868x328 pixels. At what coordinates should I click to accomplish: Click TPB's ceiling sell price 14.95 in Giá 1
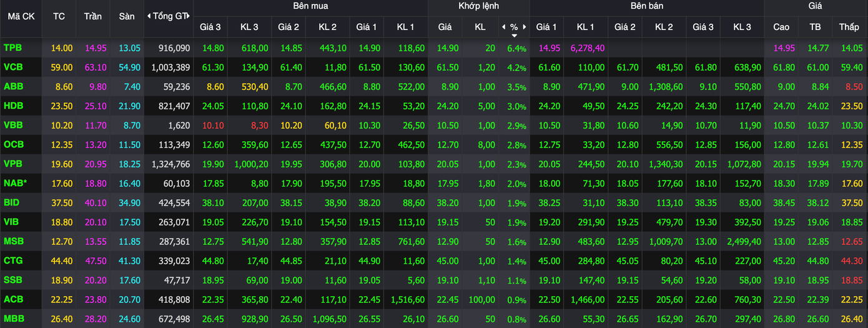coord(549,48)
